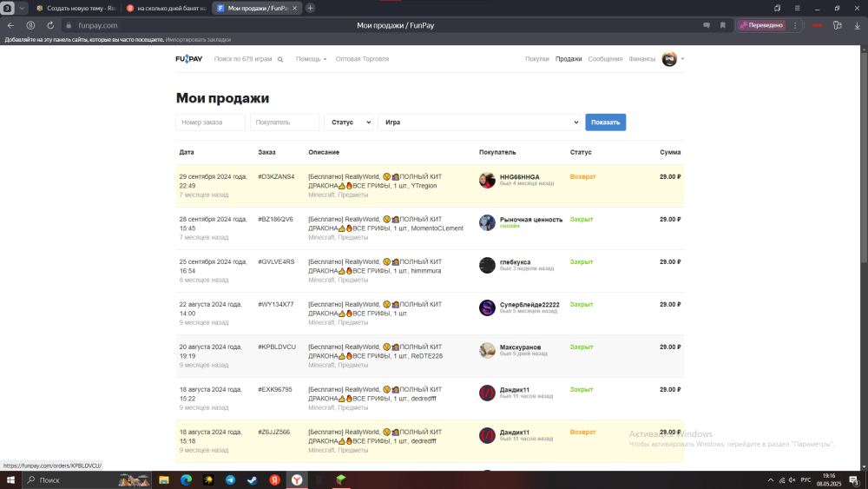
Task: Open avatar of buyer глебкукса
Action: [487, 265]
